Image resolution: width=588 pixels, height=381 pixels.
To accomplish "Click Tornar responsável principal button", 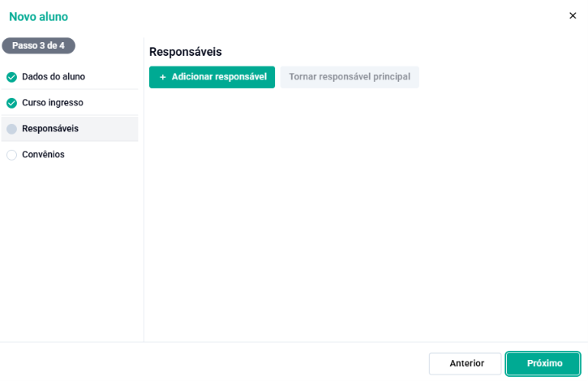I will [350, 77].
